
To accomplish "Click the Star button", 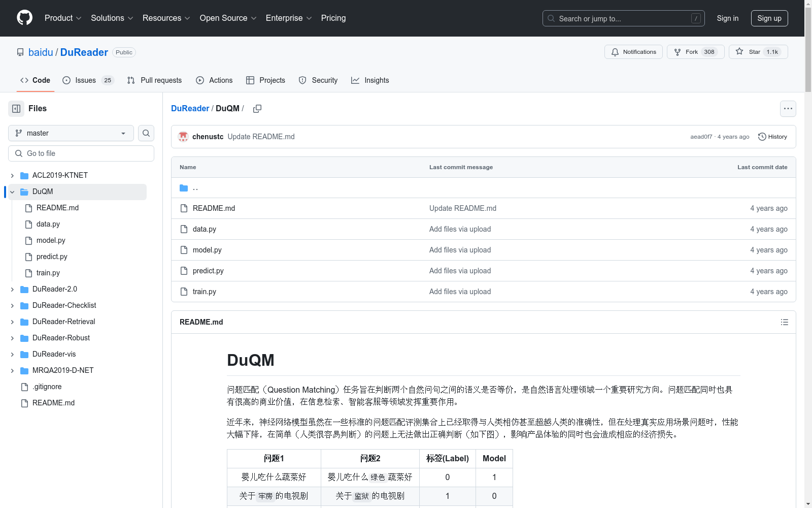I will (x=758, y=52).
